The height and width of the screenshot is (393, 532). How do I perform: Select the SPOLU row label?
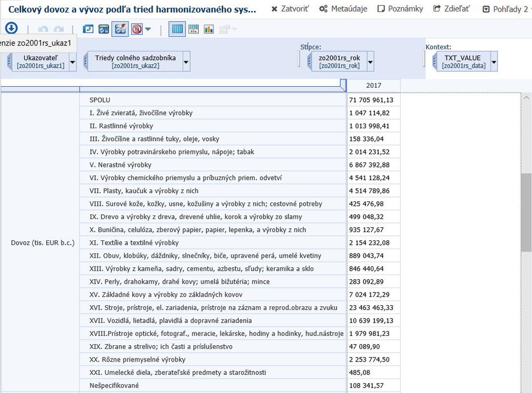pyautogui.click(x=100, y=100)
